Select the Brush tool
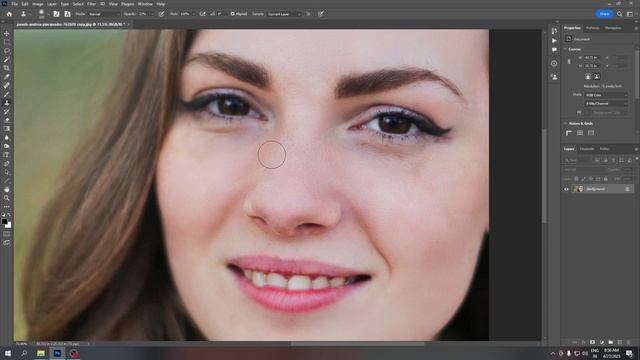The width and height of the screenshot is (640, 360). click(x=7, y=94)
